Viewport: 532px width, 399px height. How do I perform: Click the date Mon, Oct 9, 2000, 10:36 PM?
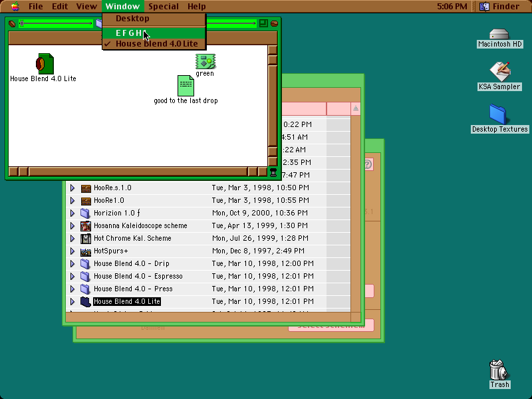tap(260, 213)
